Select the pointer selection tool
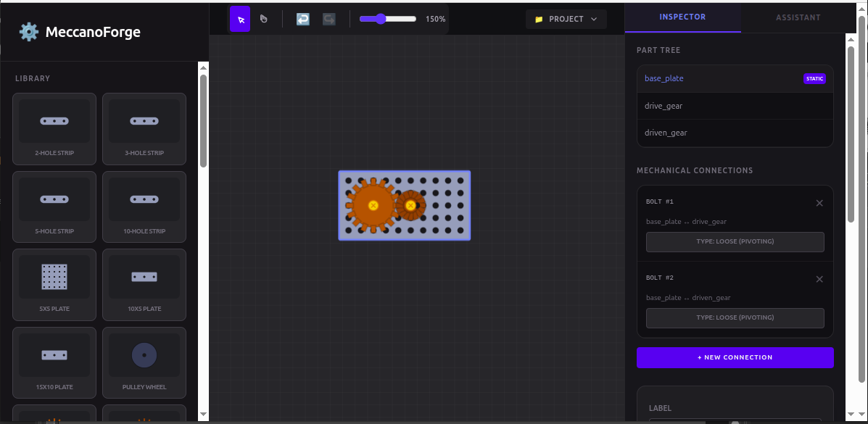The width and height of the screenshot is (868, 424). [x=240, y=19]
